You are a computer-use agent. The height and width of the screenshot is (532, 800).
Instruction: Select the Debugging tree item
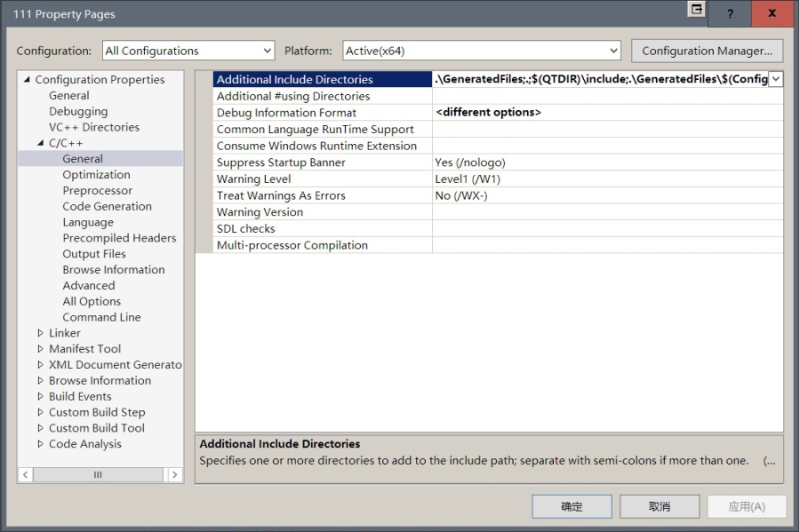78,111
